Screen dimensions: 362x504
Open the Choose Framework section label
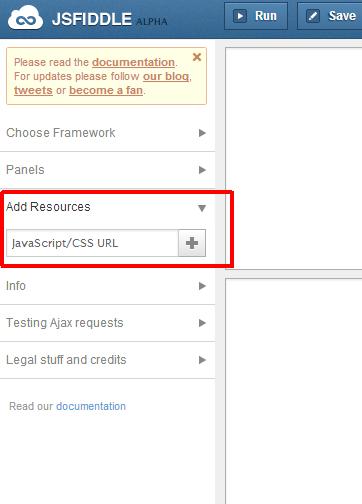(x=61, y=133)
